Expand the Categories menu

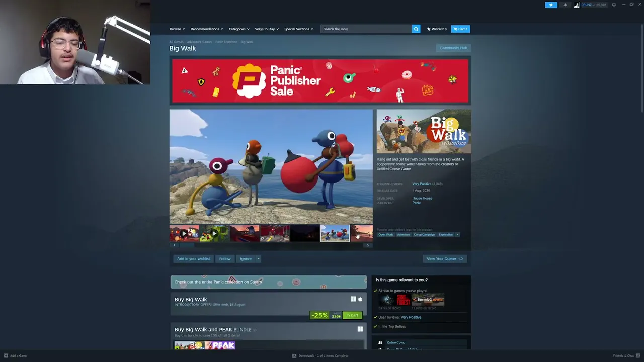tap(239, 29)
